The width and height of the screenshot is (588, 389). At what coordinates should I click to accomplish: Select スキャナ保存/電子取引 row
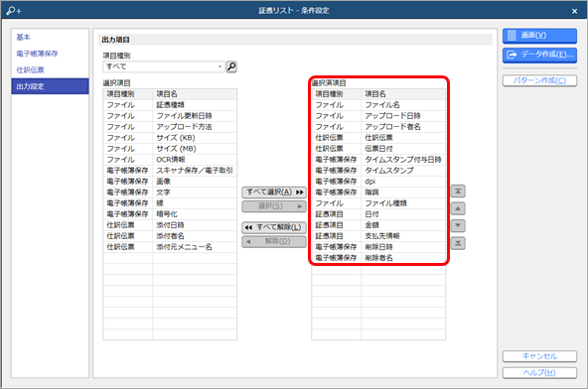tap(170, 171)
